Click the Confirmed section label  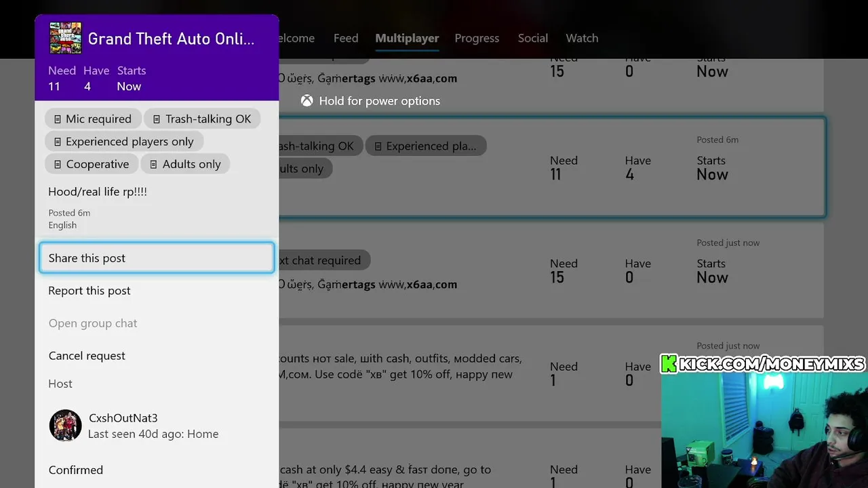76,470
